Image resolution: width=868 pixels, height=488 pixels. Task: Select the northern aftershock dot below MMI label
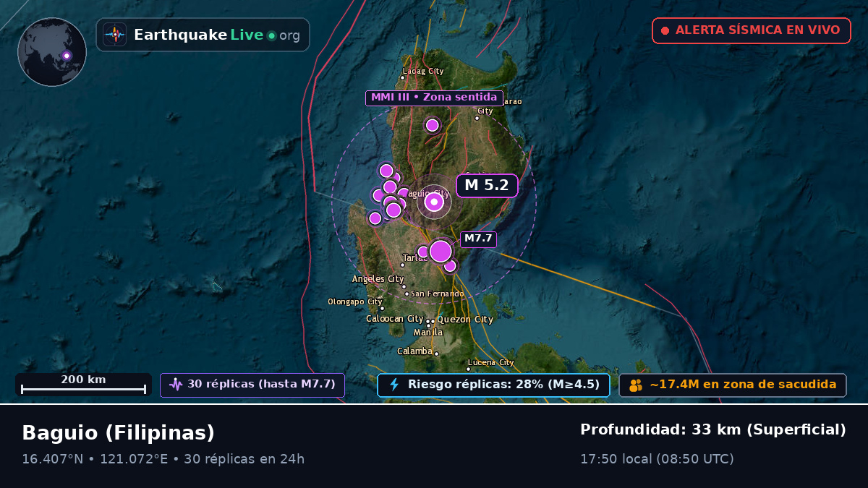tap(433, 125)
